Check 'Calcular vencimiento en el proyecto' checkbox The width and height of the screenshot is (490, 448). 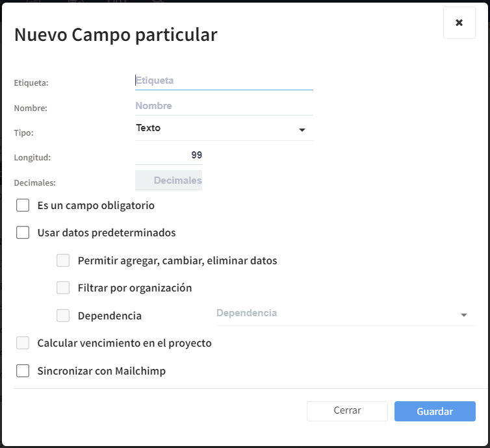click(x=23, y=343)
